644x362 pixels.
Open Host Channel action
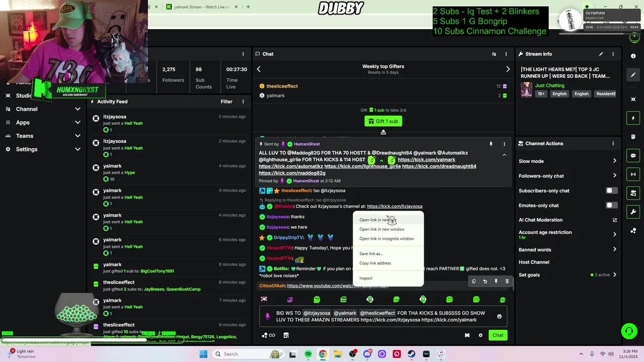click(534, 262)
